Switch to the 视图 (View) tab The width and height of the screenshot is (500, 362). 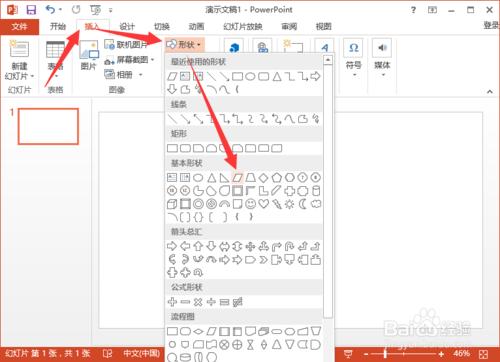pos(323,27)
